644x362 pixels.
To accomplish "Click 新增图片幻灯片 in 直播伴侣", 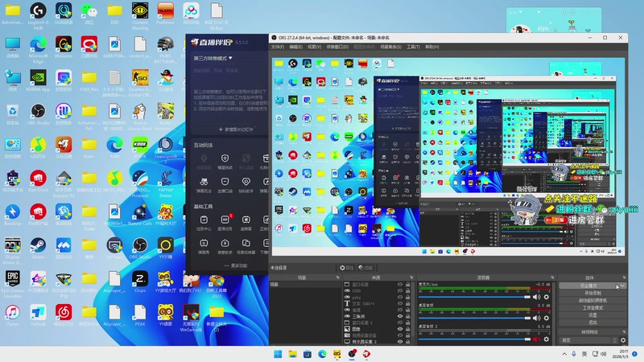I will click(236, 130).
